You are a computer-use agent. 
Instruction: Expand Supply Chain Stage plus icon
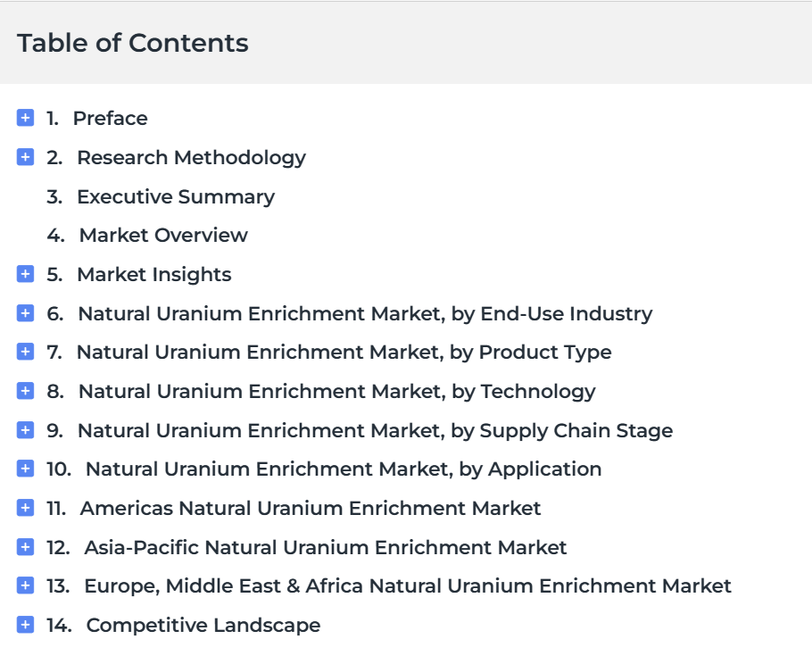(25, 430)
